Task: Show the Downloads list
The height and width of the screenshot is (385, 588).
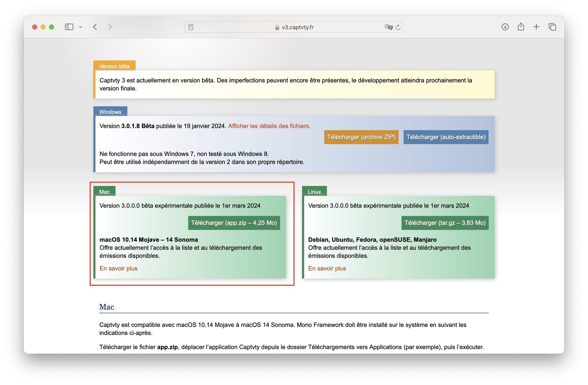Action: coord(505,27)
